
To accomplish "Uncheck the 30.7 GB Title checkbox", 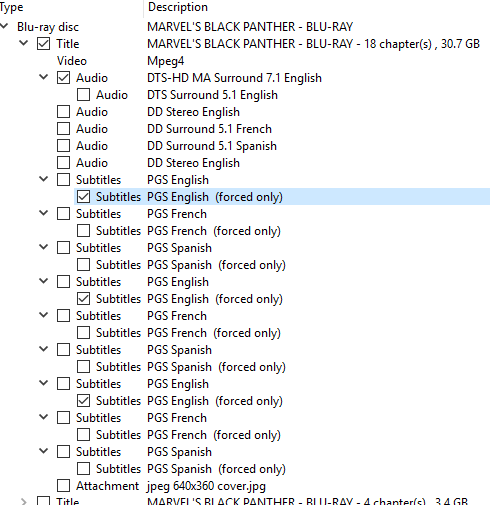I will coord(43,44).
